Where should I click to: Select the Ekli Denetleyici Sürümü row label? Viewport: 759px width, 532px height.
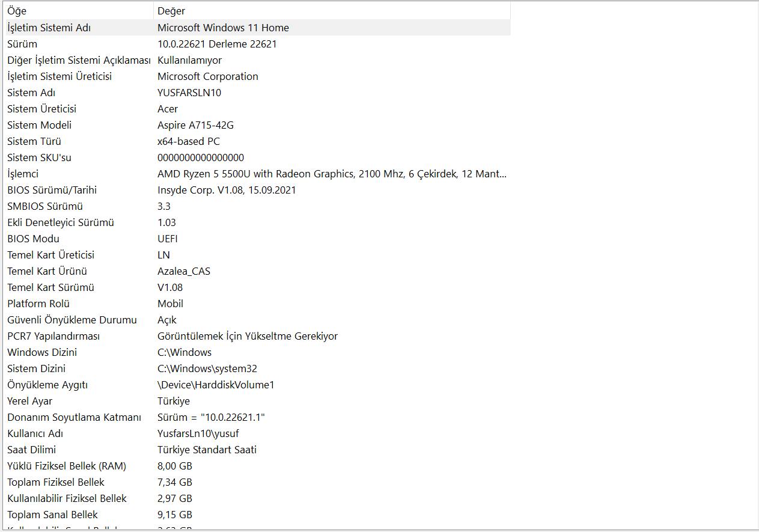pyautogui.click(x=60, y=222)
